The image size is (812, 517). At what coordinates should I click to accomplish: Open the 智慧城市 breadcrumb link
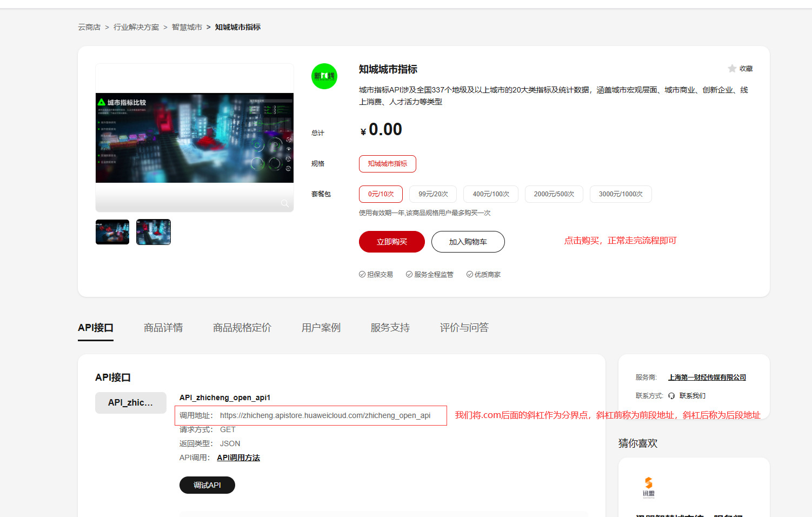(x=187, y=27)
